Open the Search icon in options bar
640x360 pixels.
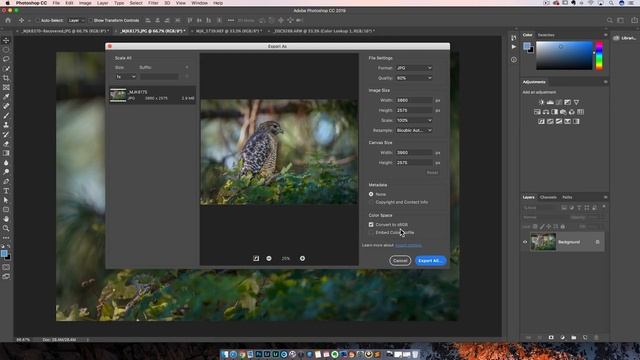609,20
